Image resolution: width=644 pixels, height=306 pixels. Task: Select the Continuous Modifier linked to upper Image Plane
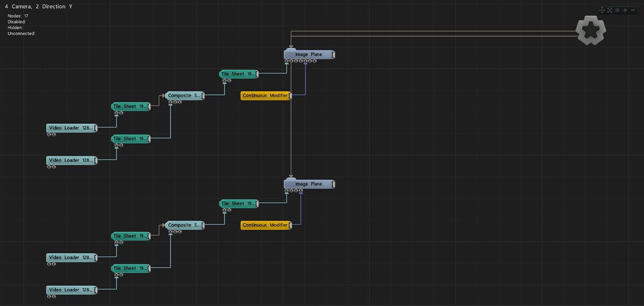point(266,96)
